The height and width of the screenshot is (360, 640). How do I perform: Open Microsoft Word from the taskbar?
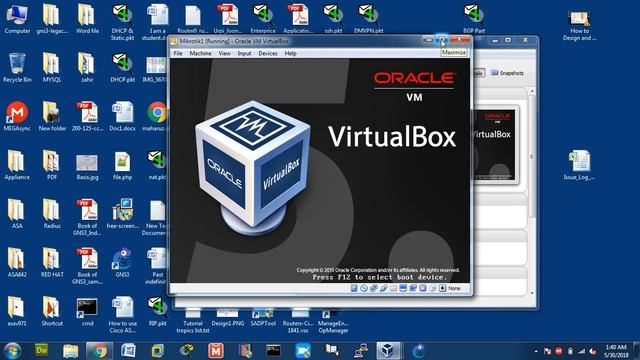[128, 351]
